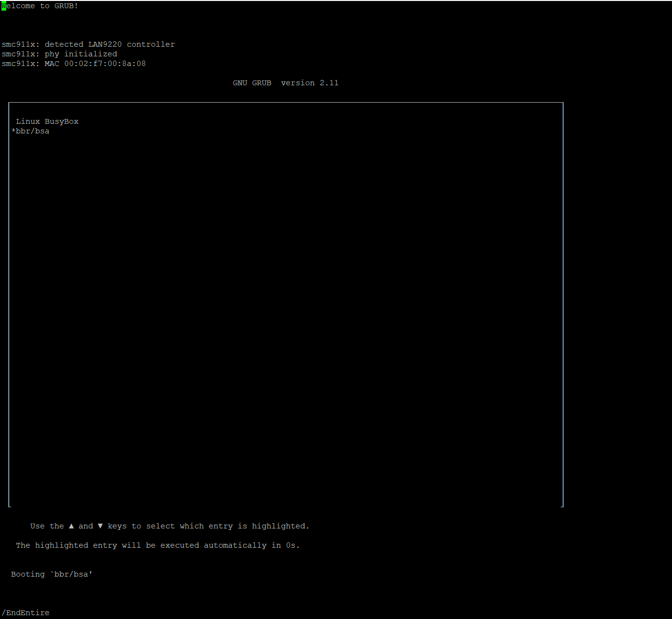Click the GNU GRUB version 2.11 title
The width and height of the screenshot is (672, 619).
coord(285,82)
